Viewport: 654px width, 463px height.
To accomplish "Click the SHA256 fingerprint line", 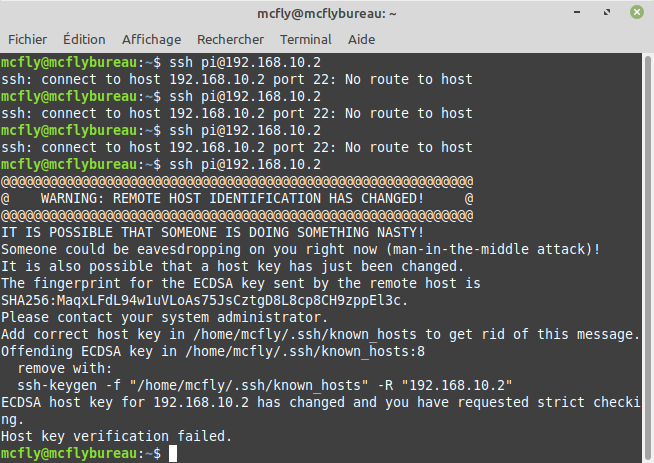I will pyautogui.click(x=204, y=300).
